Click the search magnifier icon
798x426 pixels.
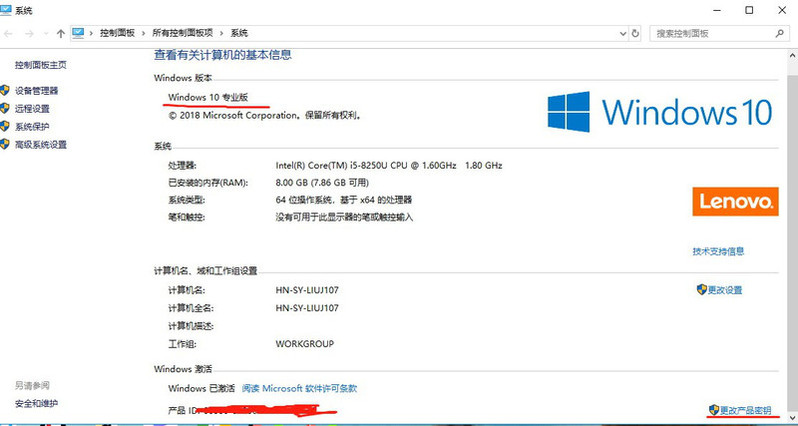click(x=780, y=34)
